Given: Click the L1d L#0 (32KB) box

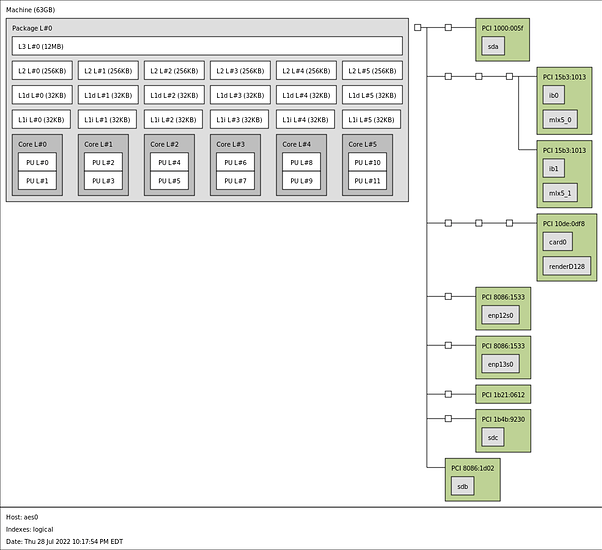Looking at the screenshot, I should pyautogui.click(x=42, y=95).
